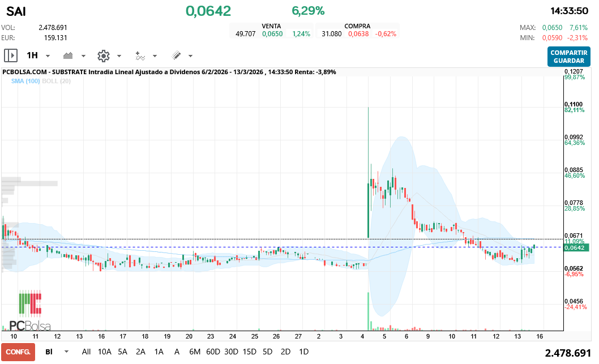
Task: Switch to the 1D range tab
Action: tap(303, 352)
